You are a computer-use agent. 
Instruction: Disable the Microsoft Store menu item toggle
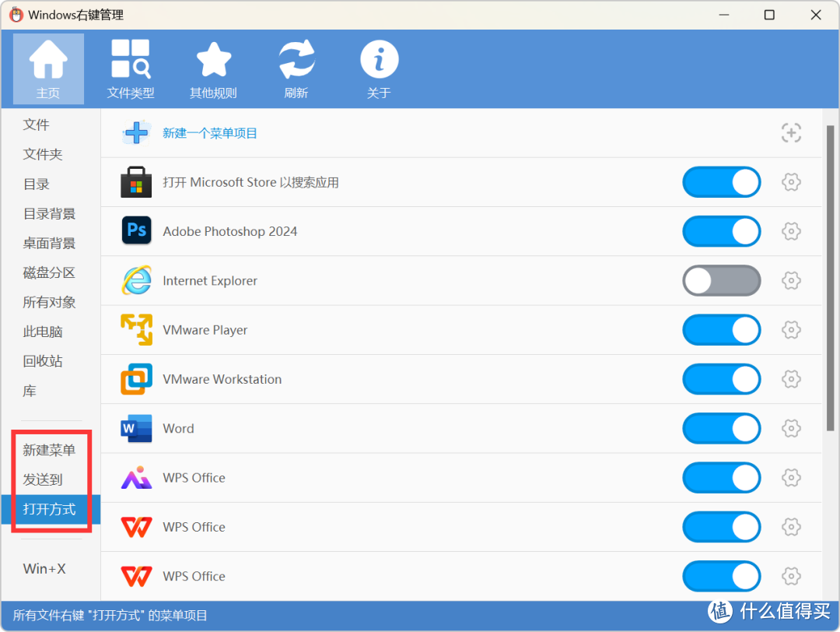tap(722, 182)
